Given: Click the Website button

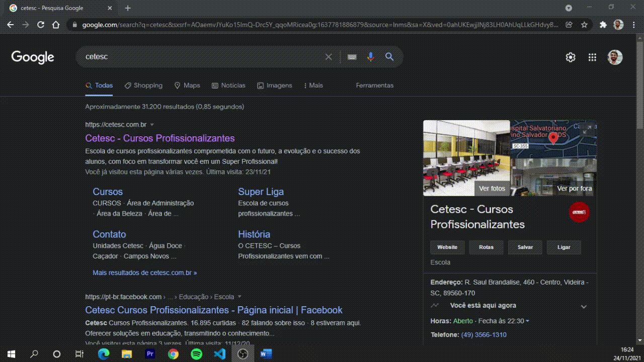Looking at the screenshot, I should [447, 247].
